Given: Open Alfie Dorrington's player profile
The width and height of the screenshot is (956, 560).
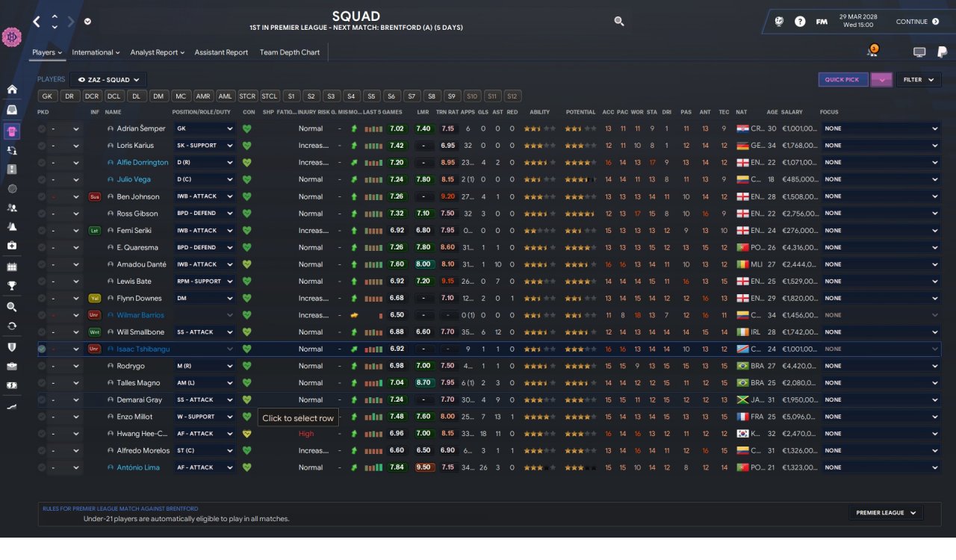Looking at the screenshot, I should (x=143, y=162).
